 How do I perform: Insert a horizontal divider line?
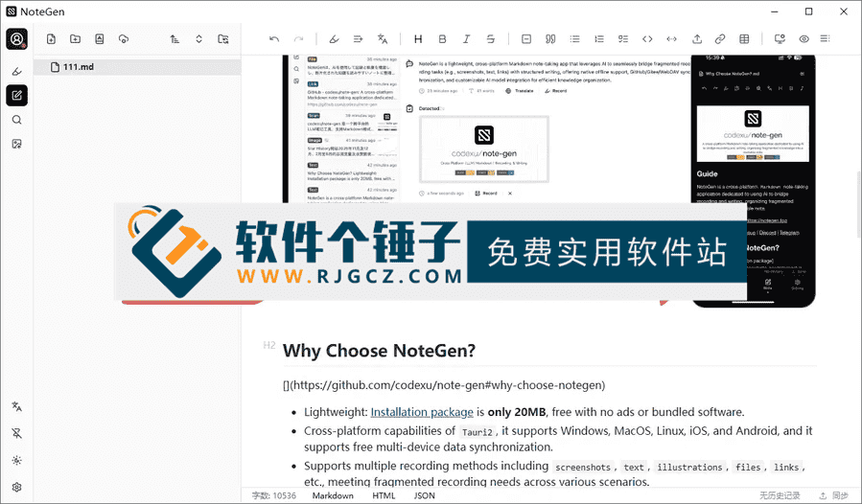pyautogui.click(x=526, y=39)
